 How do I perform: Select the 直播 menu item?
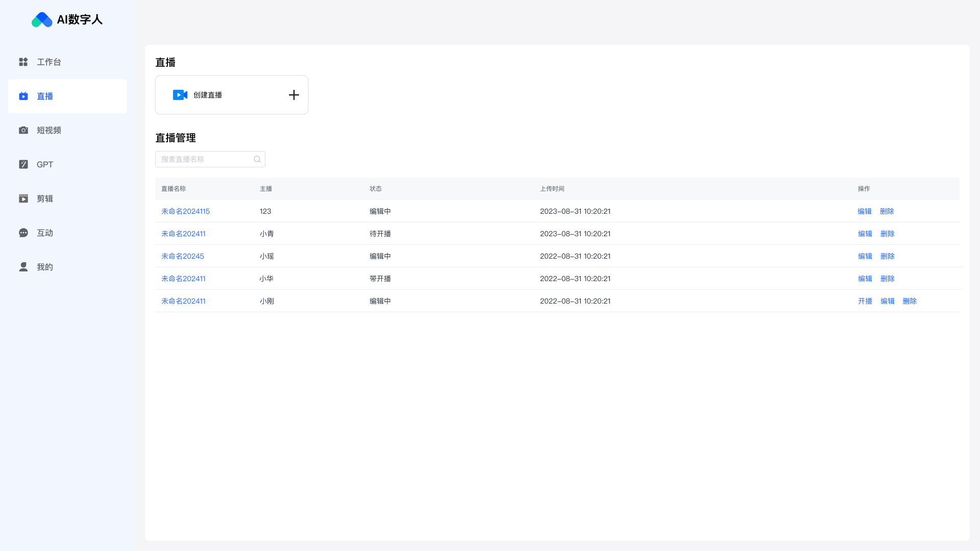tap(45, 96)
